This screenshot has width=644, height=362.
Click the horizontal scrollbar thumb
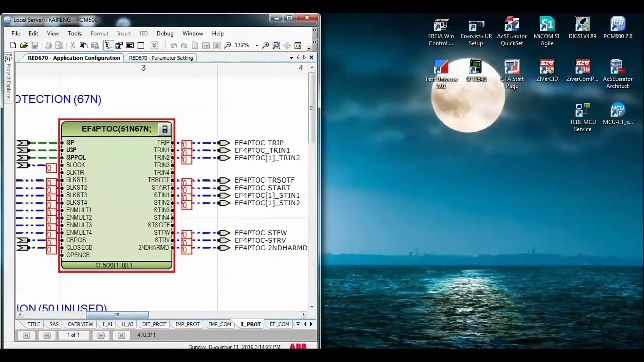pos(117,315)
